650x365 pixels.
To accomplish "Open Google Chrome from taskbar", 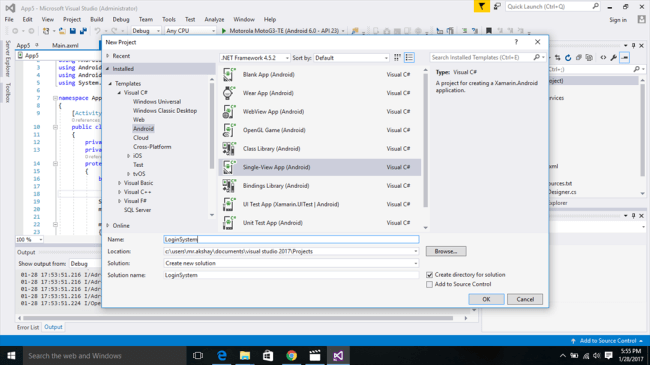I will [291, 355].
